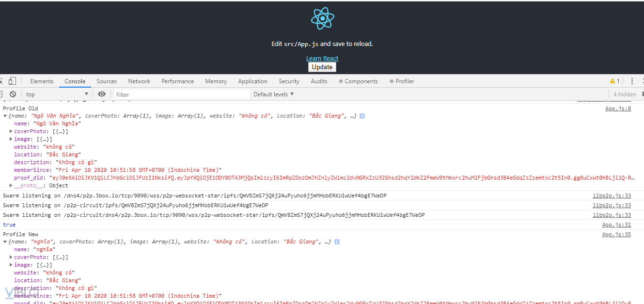The height and width of the screenshot is (304, 644).
Task: Clear the console with the ban icon
Action: (13, 94)
